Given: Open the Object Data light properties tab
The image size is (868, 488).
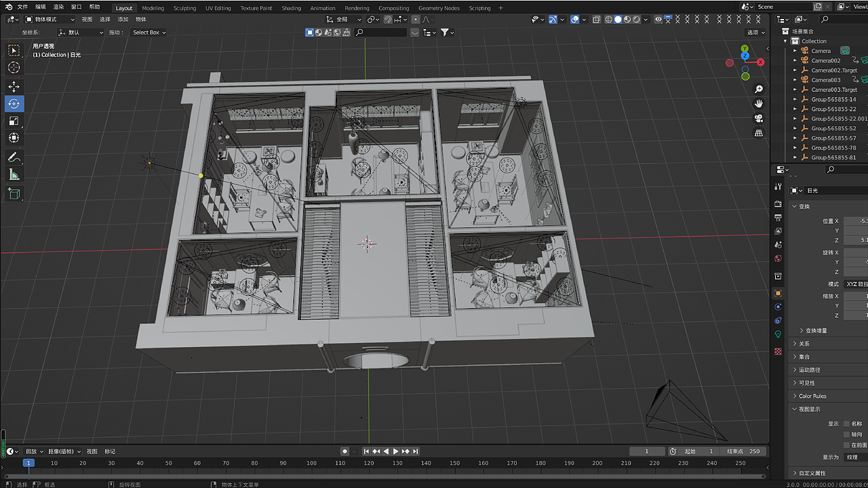Looking at the screenshot, I should [x=778, y=334].
